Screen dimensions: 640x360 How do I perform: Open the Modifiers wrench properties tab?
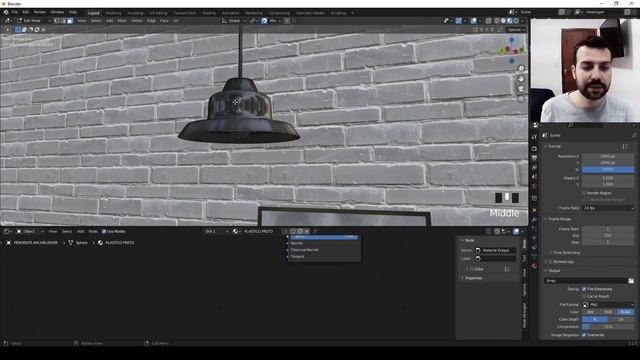pos(534,220)
